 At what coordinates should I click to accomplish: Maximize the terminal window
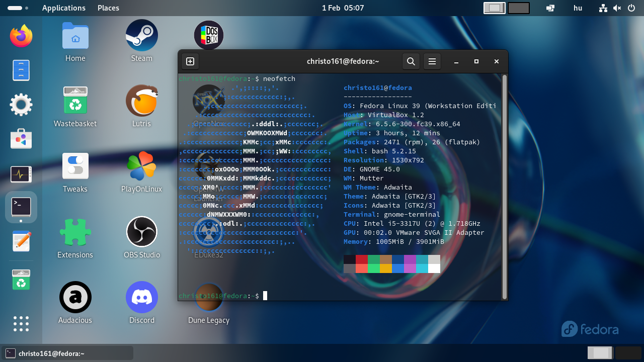coord(476,61)
